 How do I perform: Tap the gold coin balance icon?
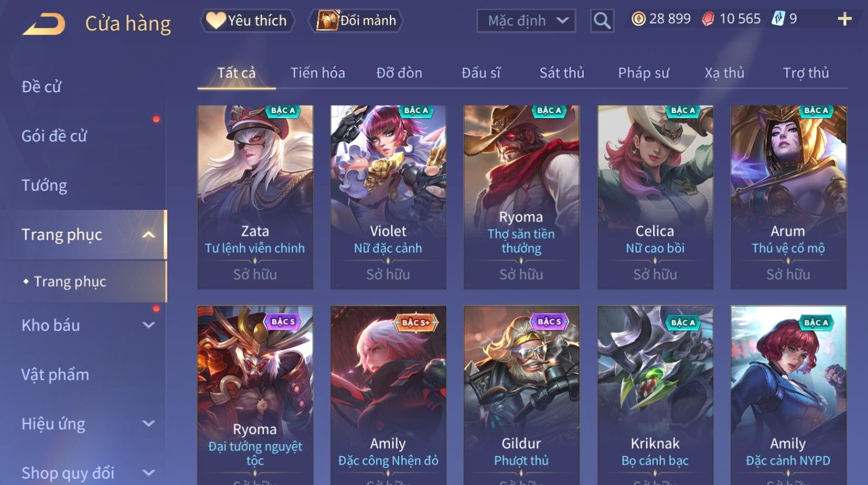[638, 19]
